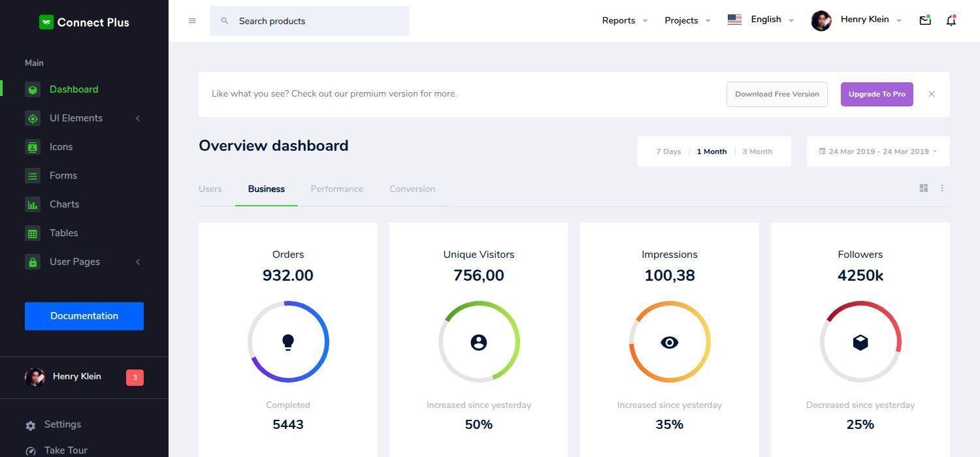Dismiss the premium version banner
This screenshot has height=457, width=980.
click(x=932, y=94)
